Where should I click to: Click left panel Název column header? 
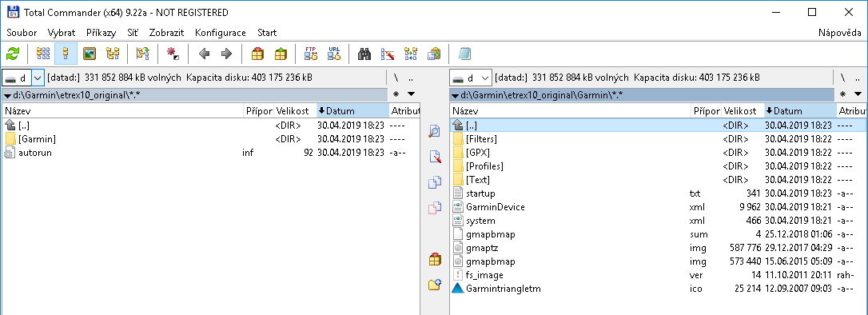(122, 111)
